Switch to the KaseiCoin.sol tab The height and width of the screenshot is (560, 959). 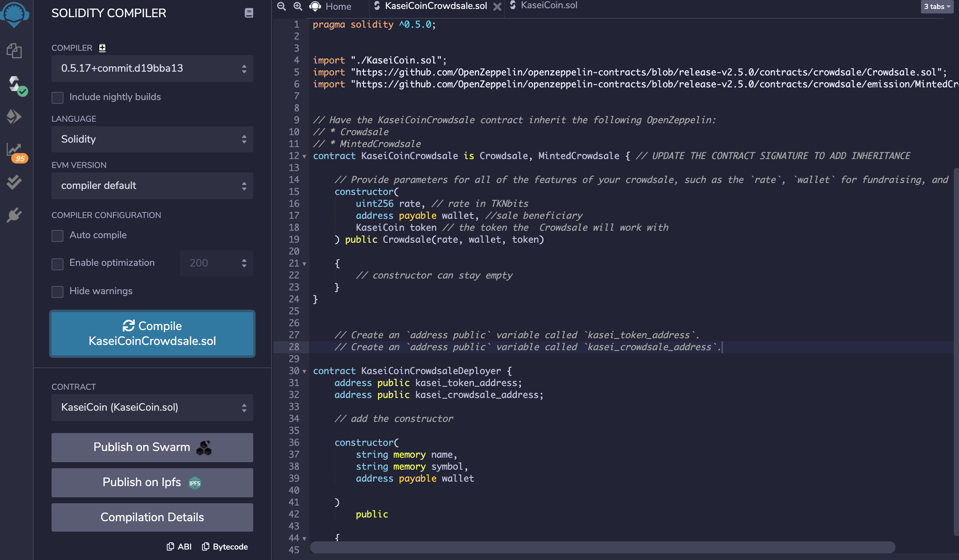[548, 6]
